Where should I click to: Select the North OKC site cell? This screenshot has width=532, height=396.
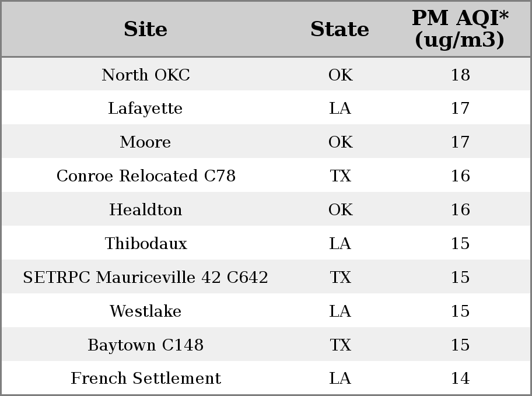146,75
